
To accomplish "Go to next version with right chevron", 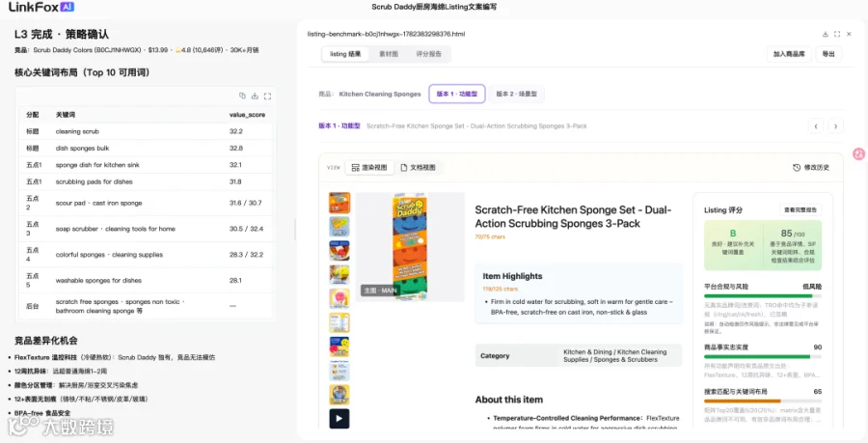I will (x=835, y=126).
